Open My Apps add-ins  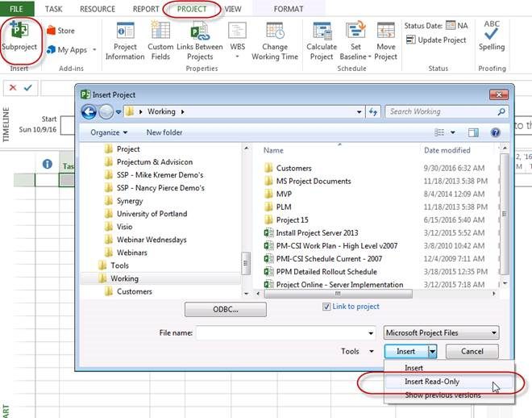pos(67,50)
